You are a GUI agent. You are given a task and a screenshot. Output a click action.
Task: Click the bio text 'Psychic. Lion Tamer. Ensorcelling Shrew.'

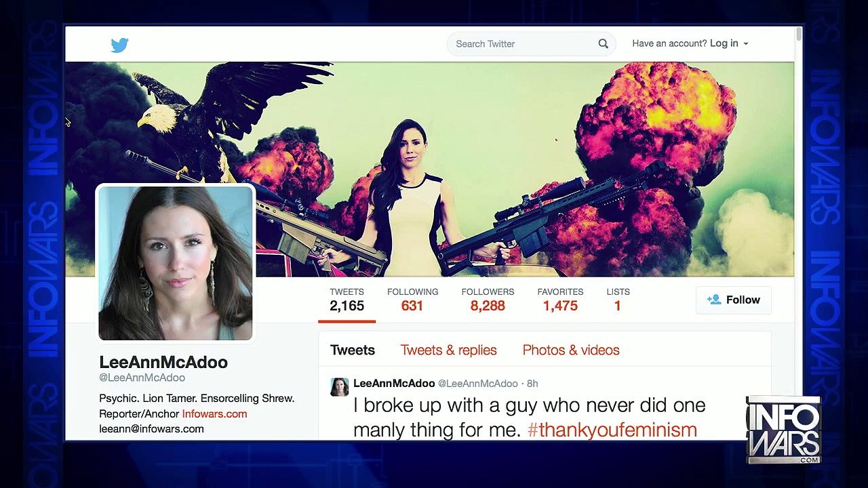[197, 399]
